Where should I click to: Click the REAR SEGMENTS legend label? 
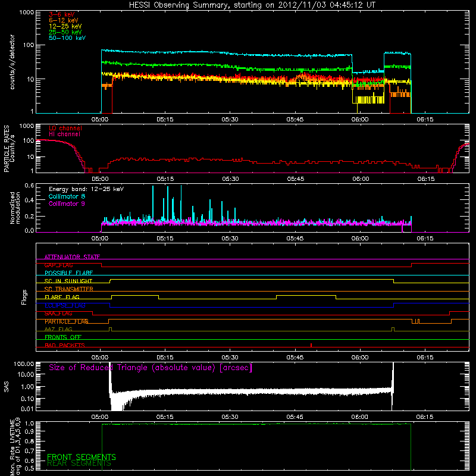(79, 464)
